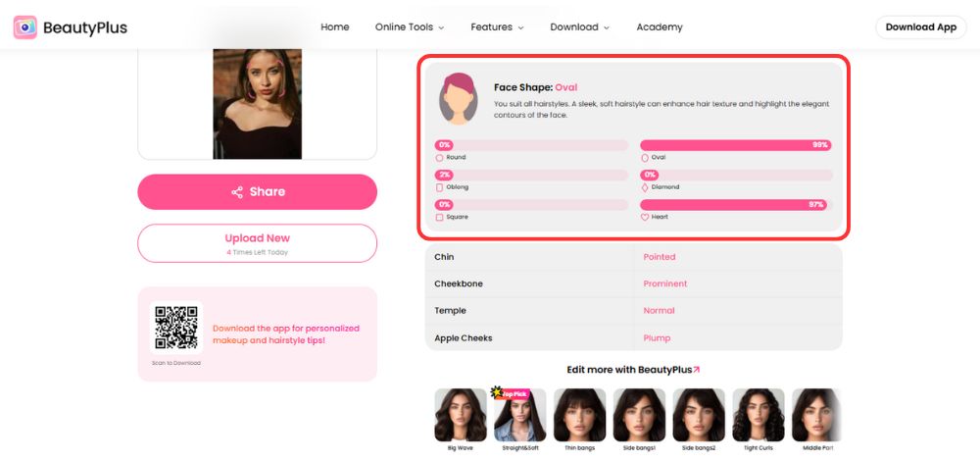The image size is (980, 461).
Task: Open the Features dropdown menu
Action: pos(497,27)
